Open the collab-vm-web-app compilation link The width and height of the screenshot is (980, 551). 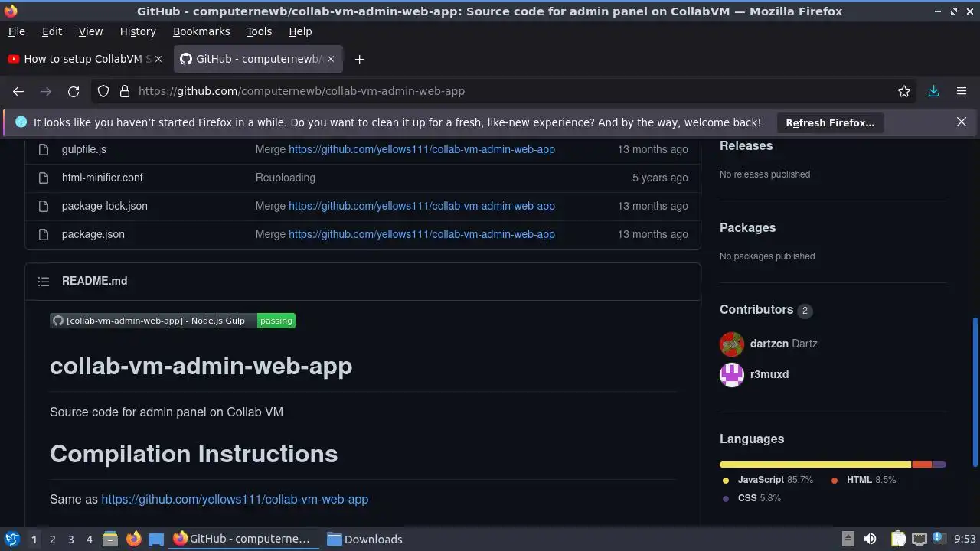[235, 499]
